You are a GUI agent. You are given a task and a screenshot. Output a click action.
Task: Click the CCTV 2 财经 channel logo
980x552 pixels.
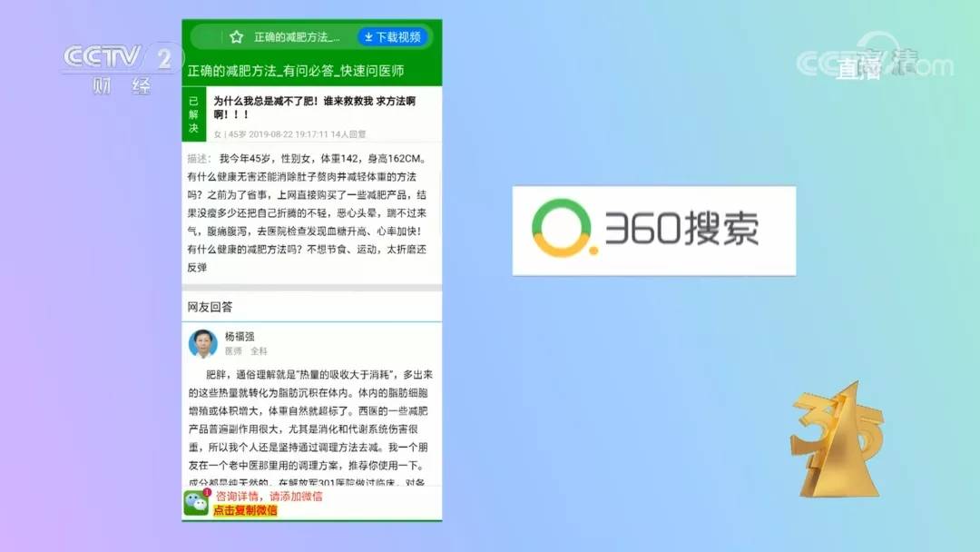(x=119, y=67)
